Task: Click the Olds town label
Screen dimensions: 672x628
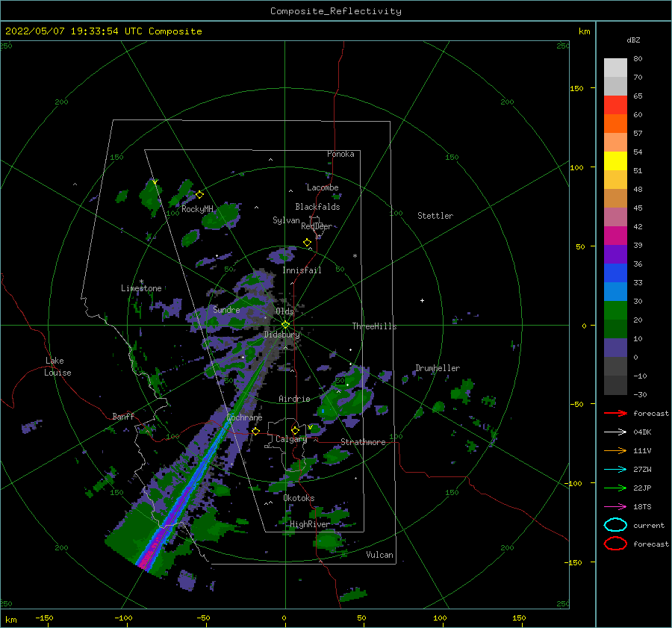Action: tap(284, 311)
